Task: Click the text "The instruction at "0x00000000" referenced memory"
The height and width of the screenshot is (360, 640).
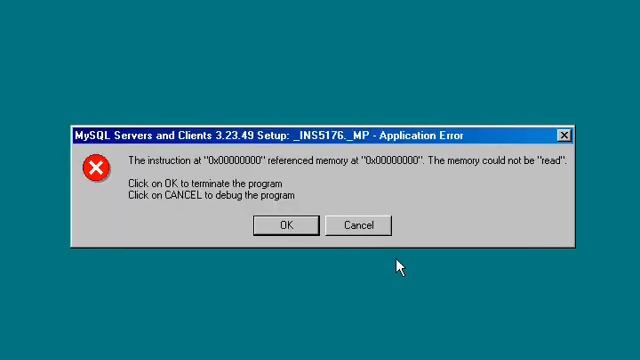Action: [x=238, y=161]
